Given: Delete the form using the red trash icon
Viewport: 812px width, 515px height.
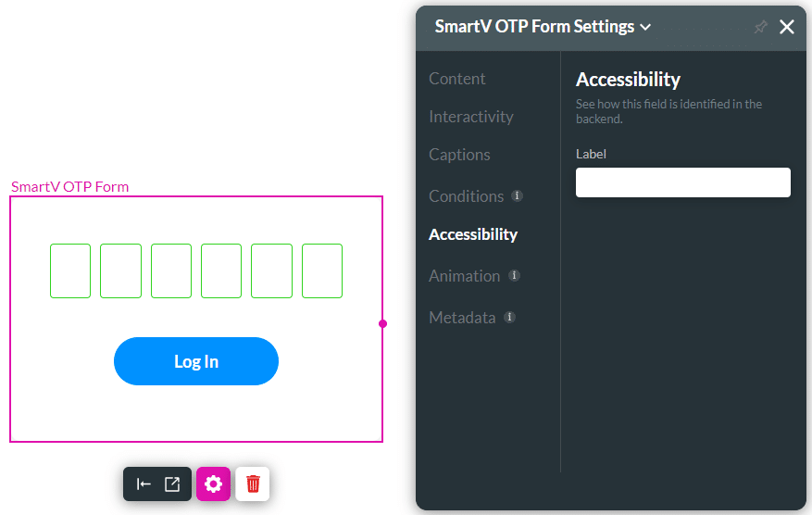Looking at the screenshot, I should tap(253, 484).
